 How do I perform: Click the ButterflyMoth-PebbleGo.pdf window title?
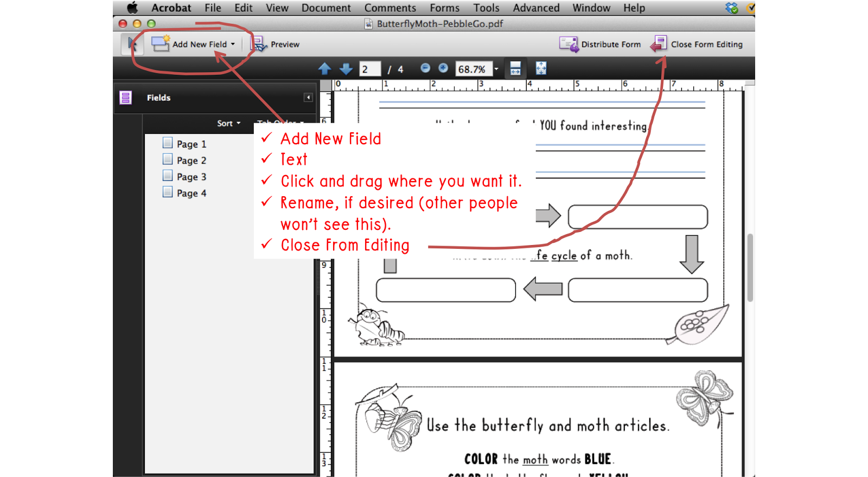tap(440, 24)
